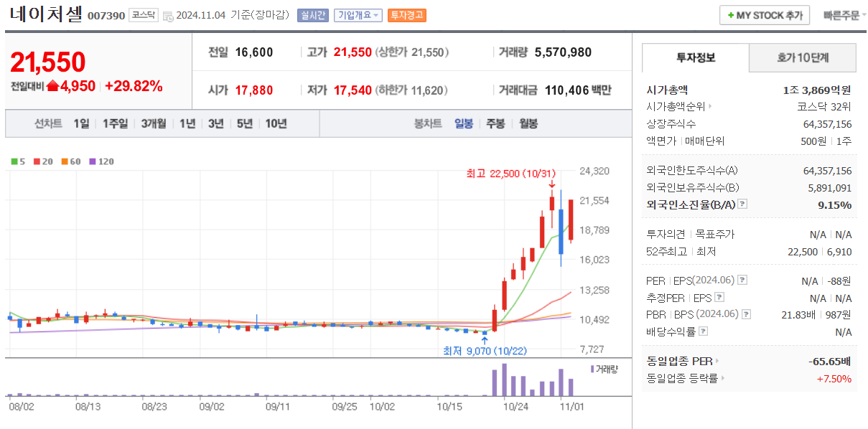Click the 시가총액 1조 3,869억원 value
Viewport: 868px width, 429px height.
pos(817,90)
